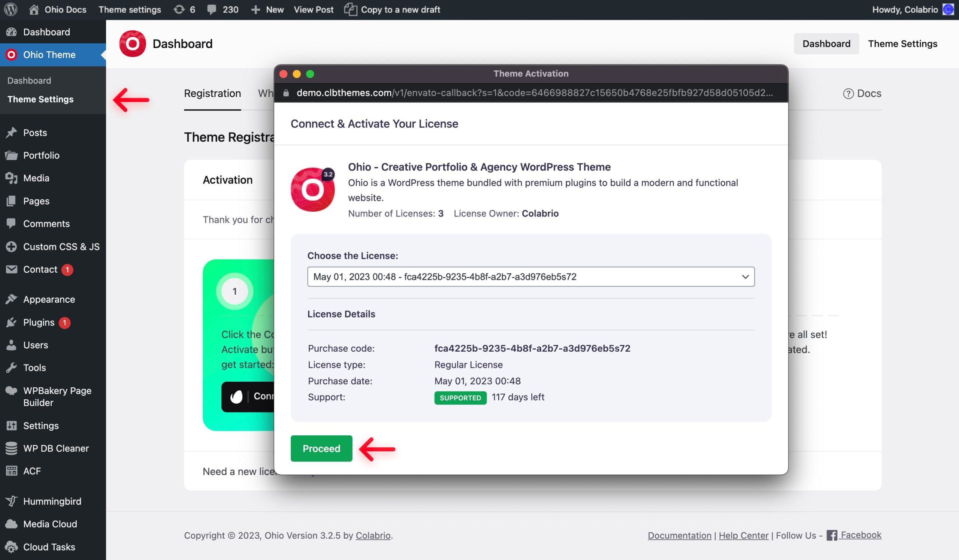Image resolution: width=959 pixels, height=560 pixels.
Task: Expand the Choose the License dropdown
Action: 530,276
